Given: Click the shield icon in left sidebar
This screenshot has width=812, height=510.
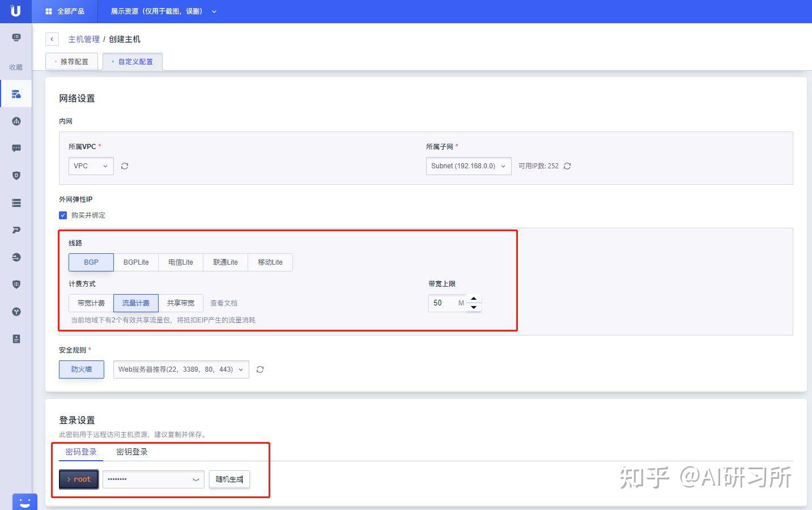Looking at the screenshot, I should (x=16, y=175).
